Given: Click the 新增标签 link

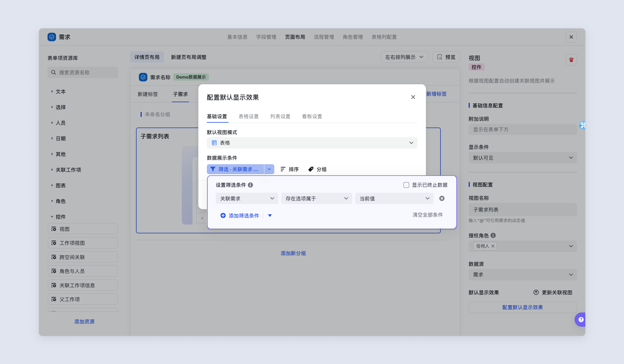Looking at the screenshot, I should 436,94.
